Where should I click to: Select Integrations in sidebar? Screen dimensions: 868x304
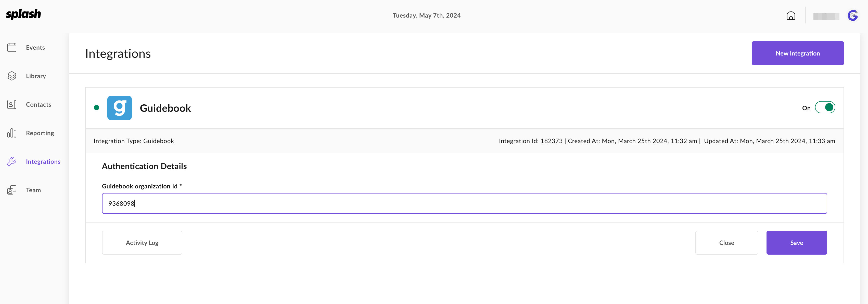tap(43, 161)
